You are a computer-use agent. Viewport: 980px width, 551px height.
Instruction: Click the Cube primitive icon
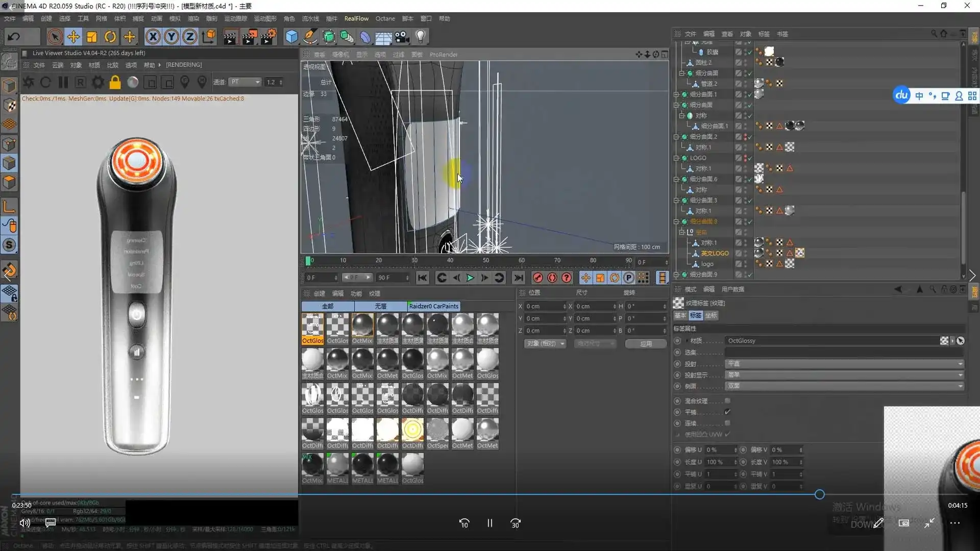coord(291,37)
